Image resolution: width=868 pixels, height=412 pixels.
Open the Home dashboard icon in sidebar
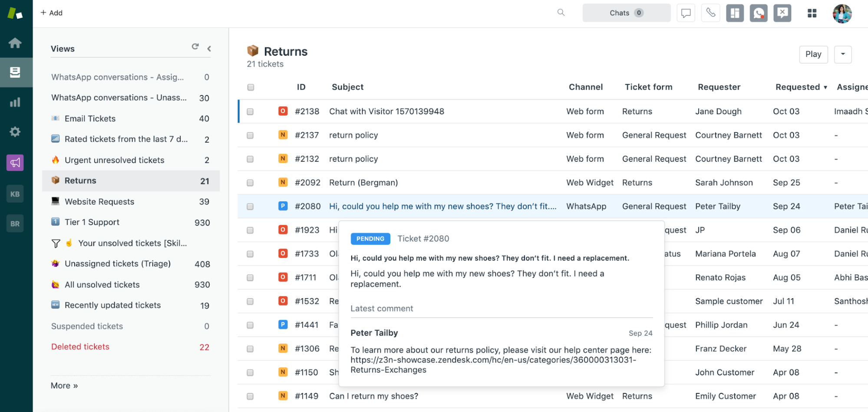click(x=16, y=43)
